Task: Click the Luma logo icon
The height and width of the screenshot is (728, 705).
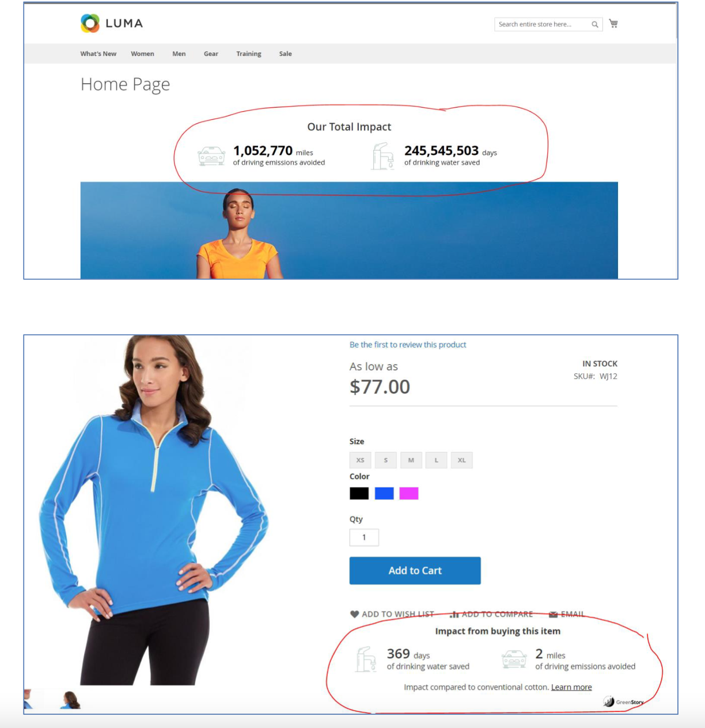Action: [90, 24]
